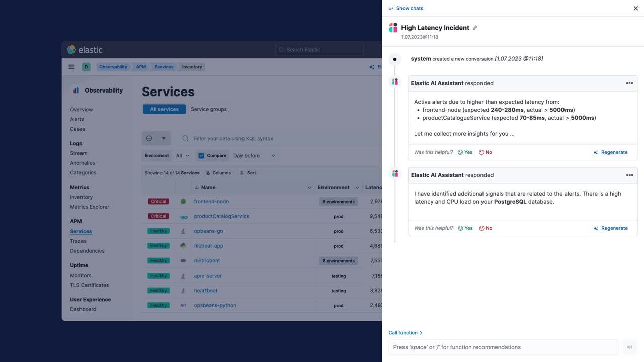
Task: Click the Search Elastic field
Action: click(x=319, y=50)
